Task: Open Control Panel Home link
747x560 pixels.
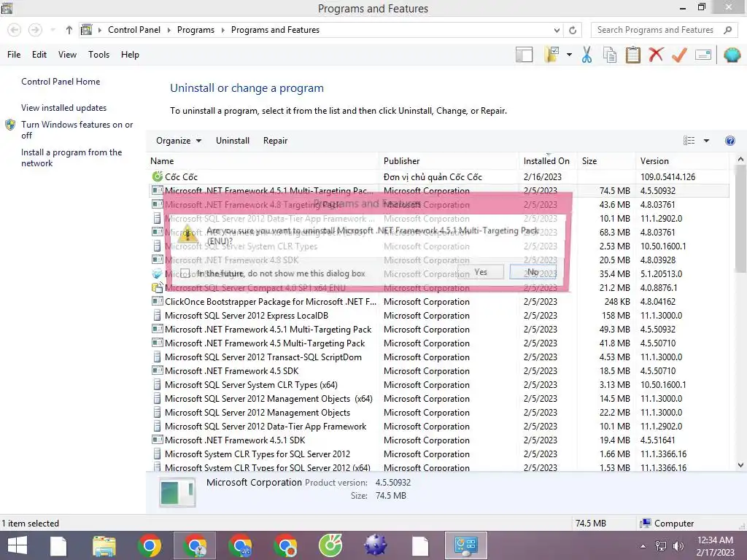Action: pos(61,82)
